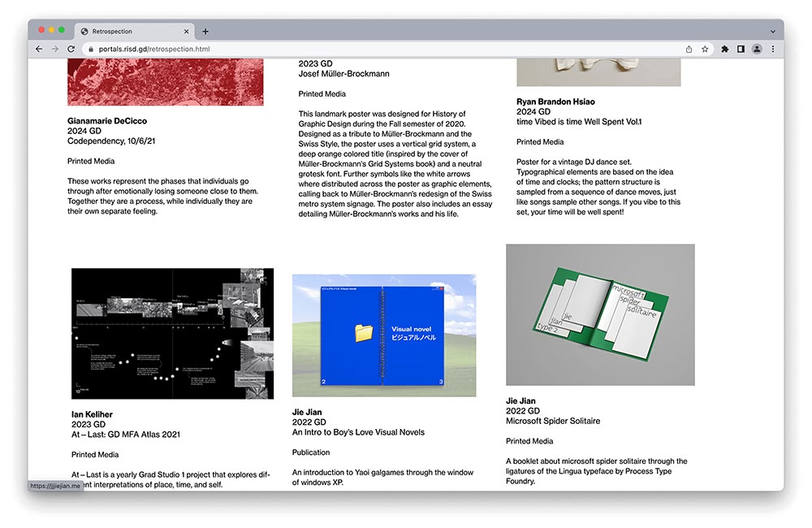This screenshot has height=528, width=812.
Task: Click the Publication label under Jie Jian
Action: coord(311,452)
